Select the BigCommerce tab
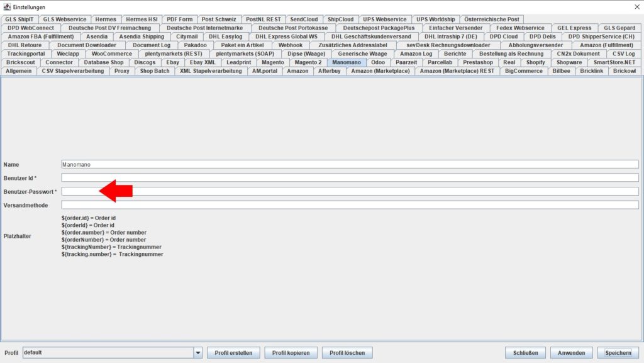 pyautogui.click(x=524, y=71)
